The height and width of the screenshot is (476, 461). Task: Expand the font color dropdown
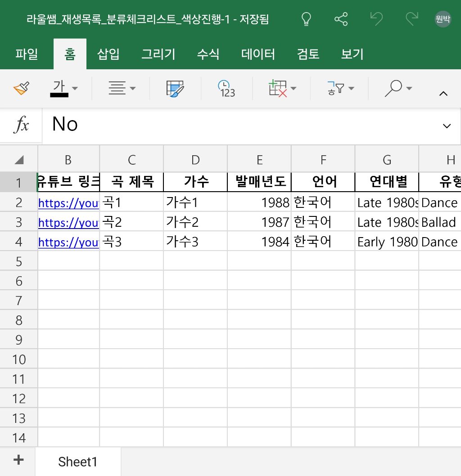coord(75,89)
